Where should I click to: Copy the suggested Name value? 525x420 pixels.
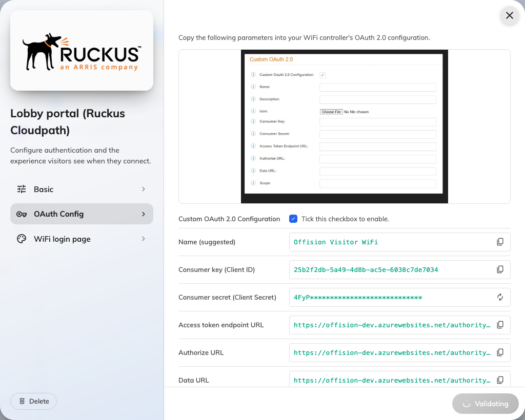coord(500,242)
